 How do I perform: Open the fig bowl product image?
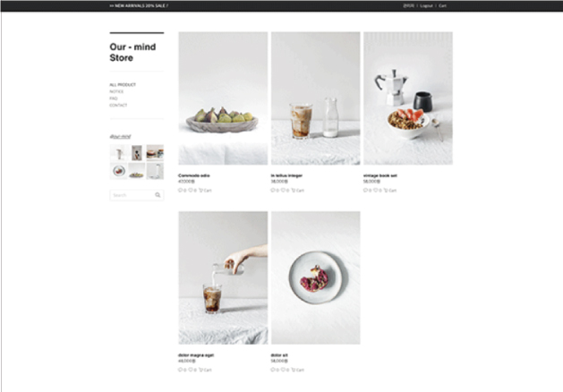[x=223, y=98]
